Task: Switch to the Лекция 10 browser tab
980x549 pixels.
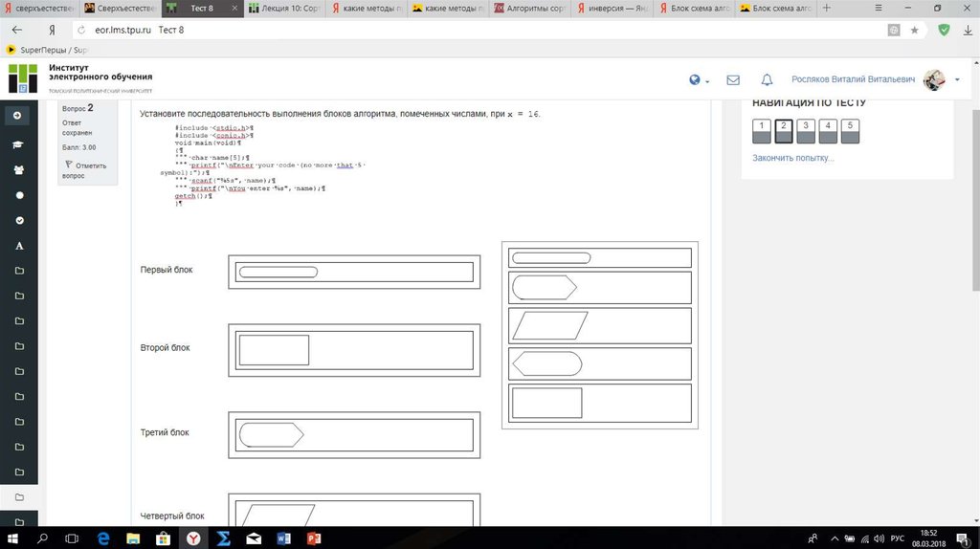Action: [x=284, y=8]
